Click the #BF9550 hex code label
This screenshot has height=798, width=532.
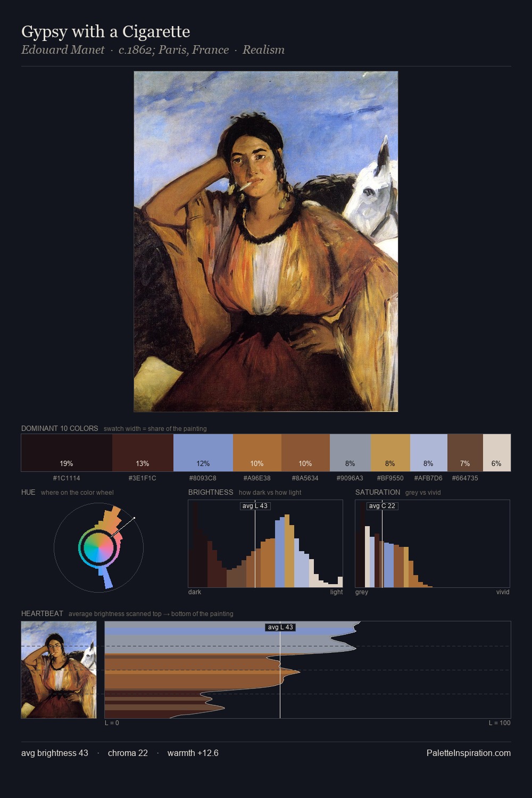tap(390, 478)
